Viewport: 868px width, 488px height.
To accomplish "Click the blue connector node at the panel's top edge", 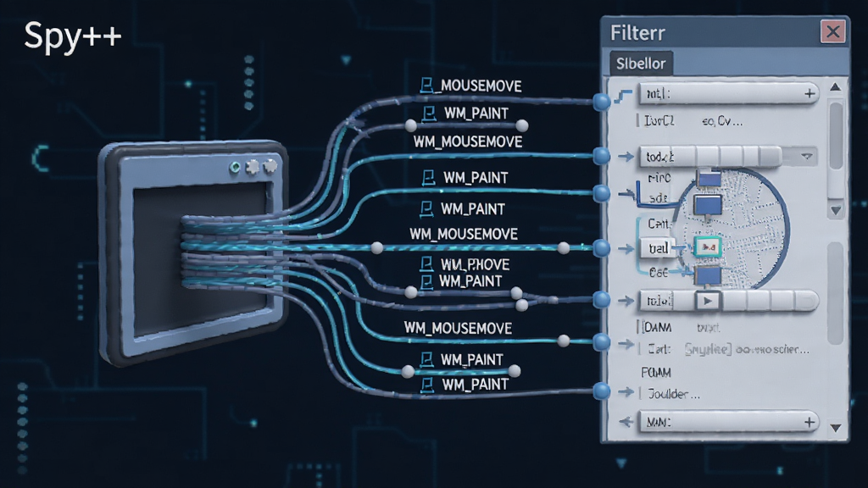I will (x=602, y=102).
